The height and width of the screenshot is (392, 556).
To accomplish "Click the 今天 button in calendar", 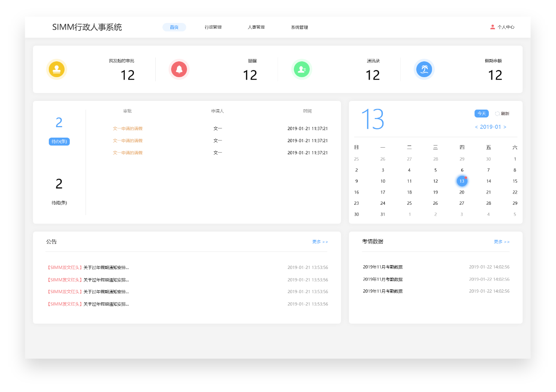I will tap(482, 113).
